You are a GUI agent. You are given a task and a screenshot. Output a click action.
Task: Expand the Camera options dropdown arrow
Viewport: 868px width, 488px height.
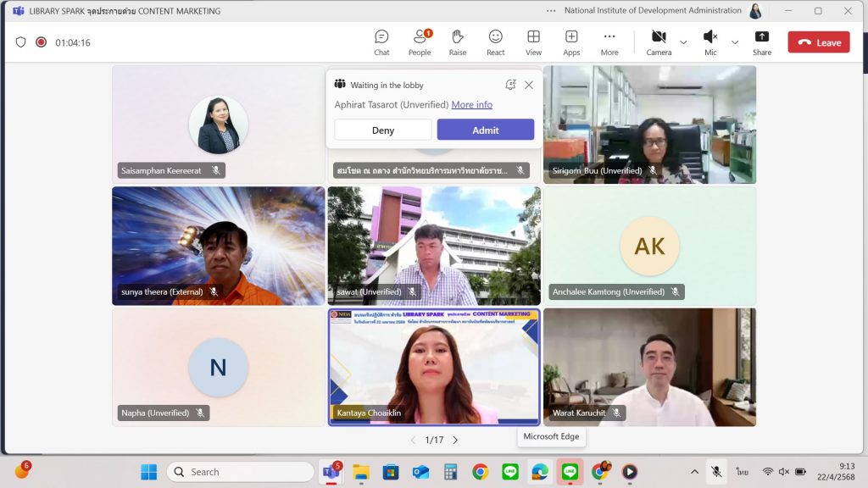coord(683,42)
